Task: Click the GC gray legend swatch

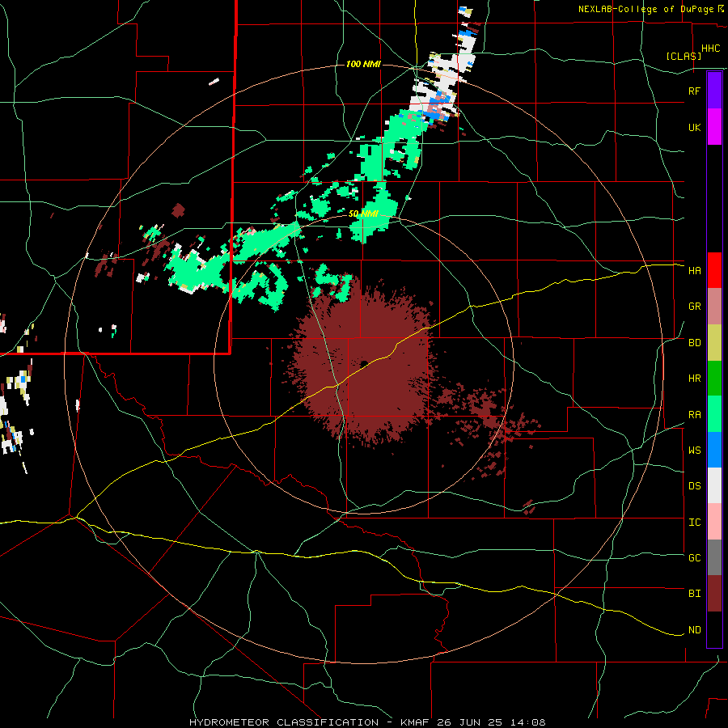Action: (714, 557)
